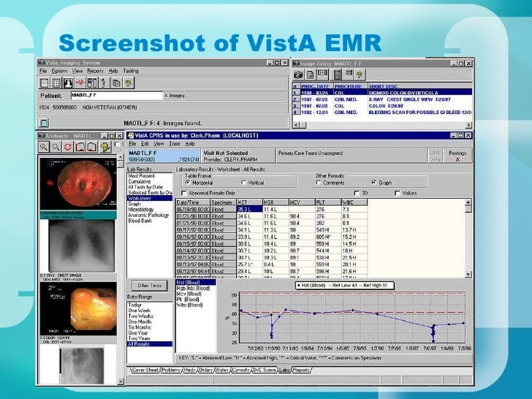The height and width of the screenshot is (399, 532).
Task: Open Reports menu in Vista Imaging System
Action: pos(95,71)
